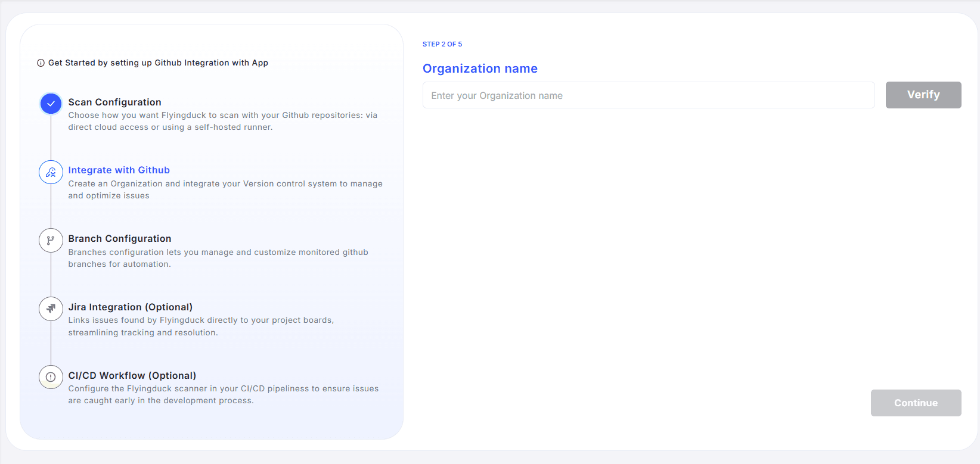Image resolution: width=980 pixels, height=464 pixels.
Task: Click the Scan Configuration completed checkmark icon
Action: (x=51, y=104)
